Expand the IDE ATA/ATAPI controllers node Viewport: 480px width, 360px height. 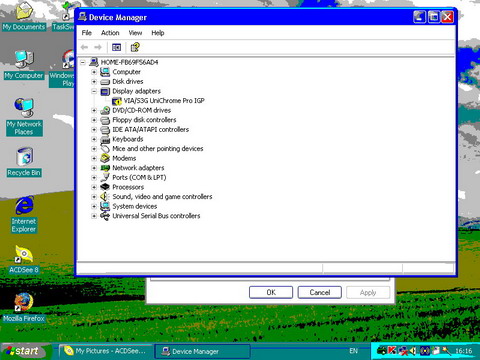click(x=94, y=130)
